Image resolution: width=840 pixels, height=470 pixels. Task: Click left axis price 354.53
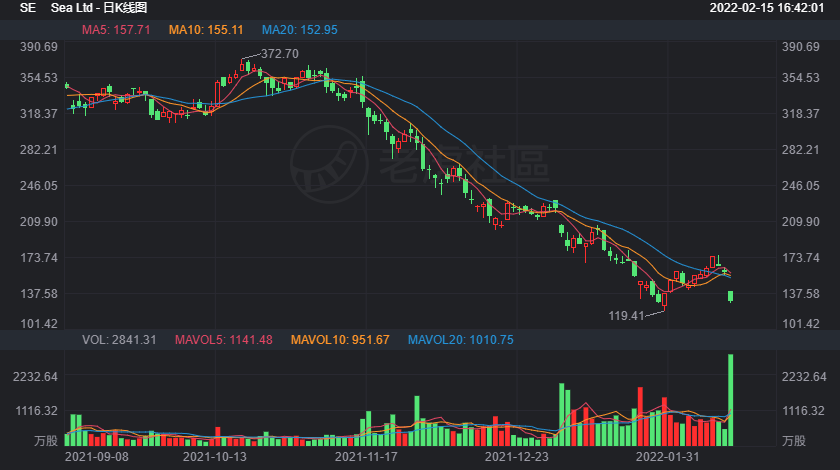click(39, 78)
